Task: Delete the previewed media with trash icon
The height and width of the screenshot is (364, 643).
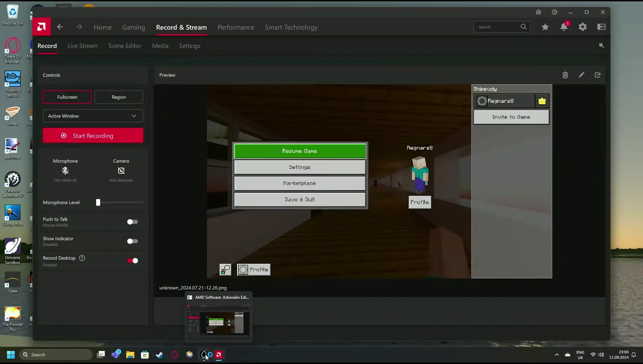Action: 565,75
